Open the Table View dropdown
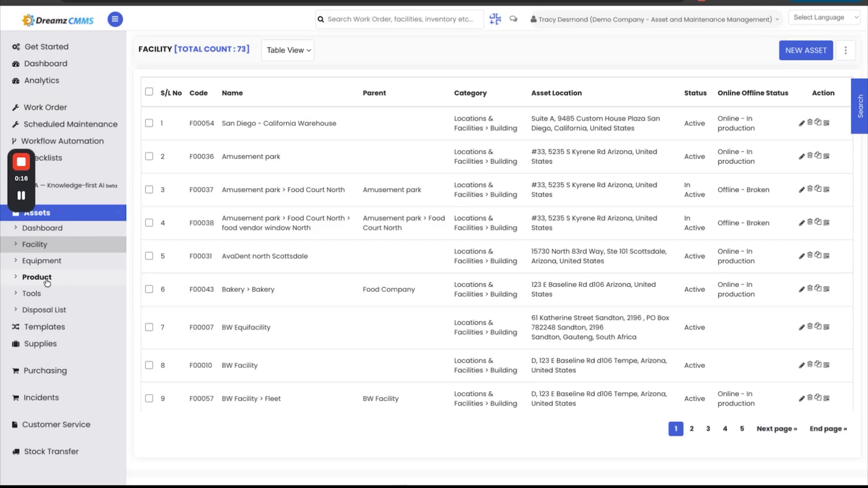Image resolution: width=868 pixels, height=488 pixels. pos(288,50)
